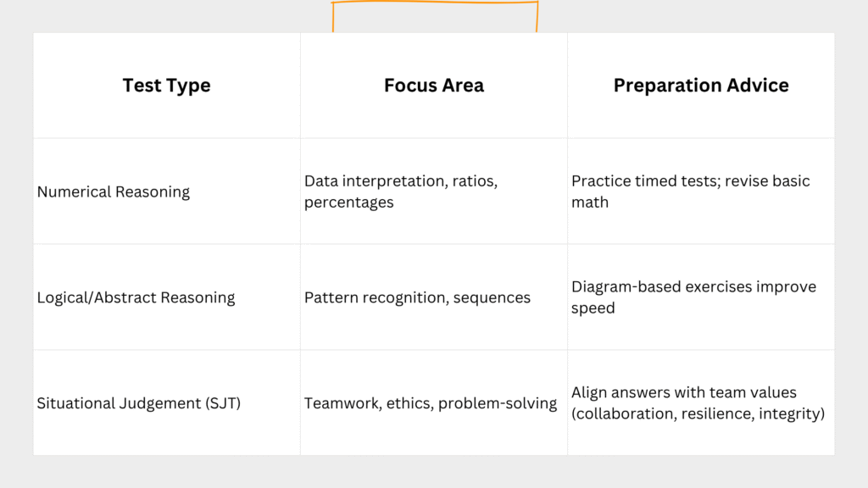Viewport: 868px width, 488px height.
Task: Click the 'Test Type' column header
Action: pyautogui.click(x=166, y=86)
